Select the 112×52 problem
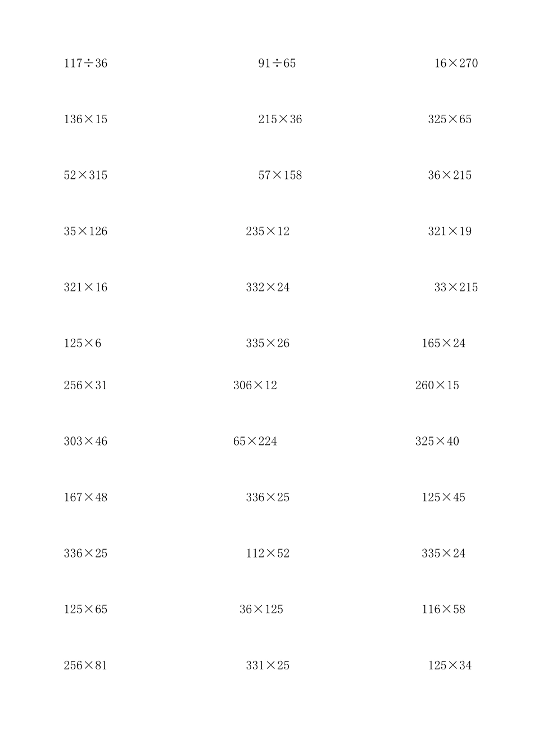Viewport: 534px width, 756px height. [268, 553]
